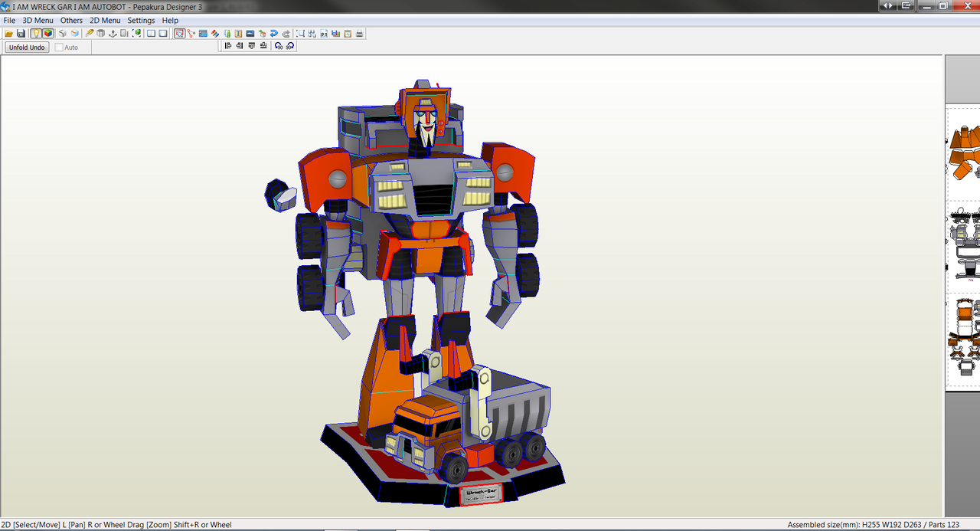Viewport: 980px width, 531px height.
Task: Select the Open file icon
Action: (8, 33)
